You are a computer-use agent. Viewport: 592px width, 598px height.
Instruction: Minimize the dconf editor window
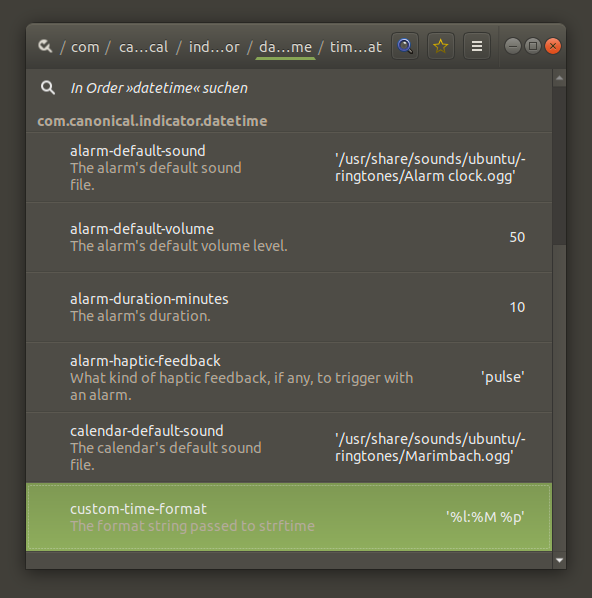tap(513, 46)
